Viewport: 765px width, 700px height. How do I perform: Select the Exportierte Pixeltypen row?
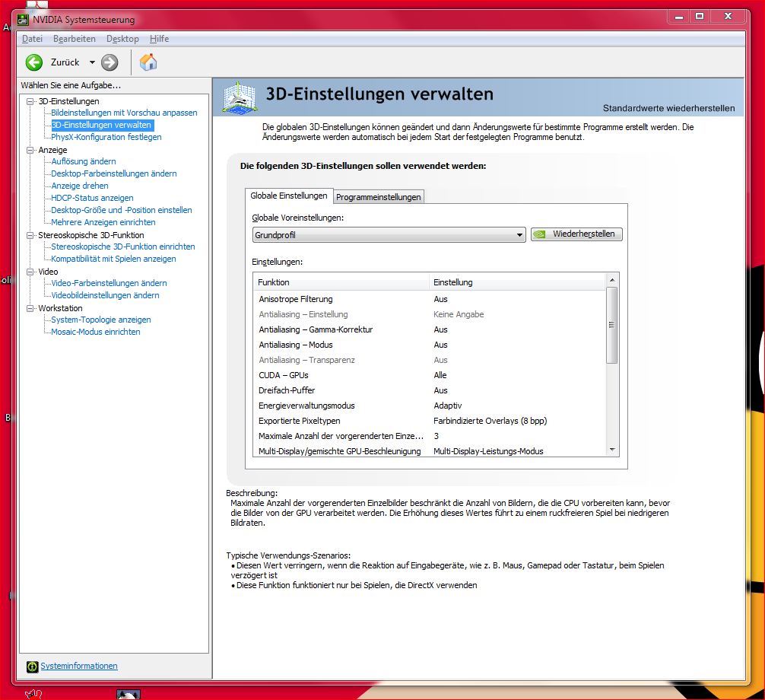[x=430, y=421]
